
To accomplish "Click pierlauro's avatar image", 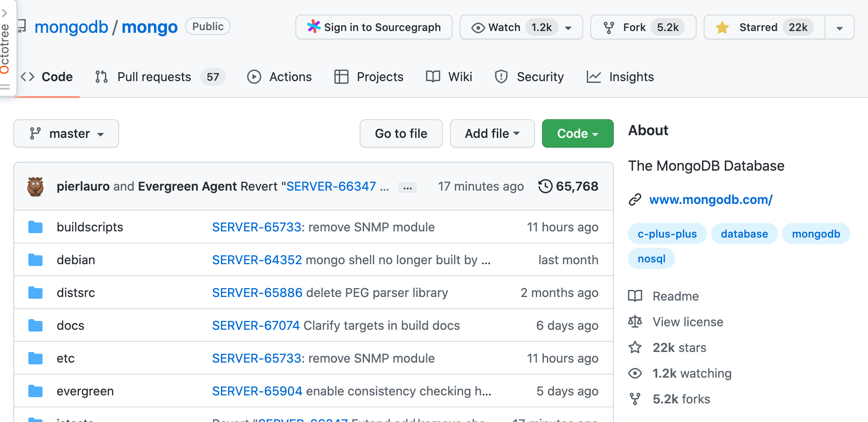I will click(35, 187).
